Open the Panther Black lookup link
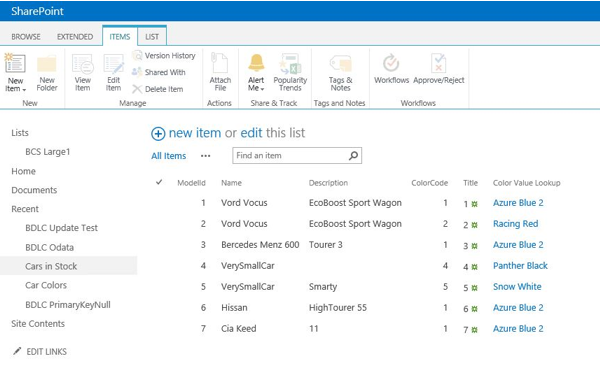The image size is (600, 367). click(520, 266)
